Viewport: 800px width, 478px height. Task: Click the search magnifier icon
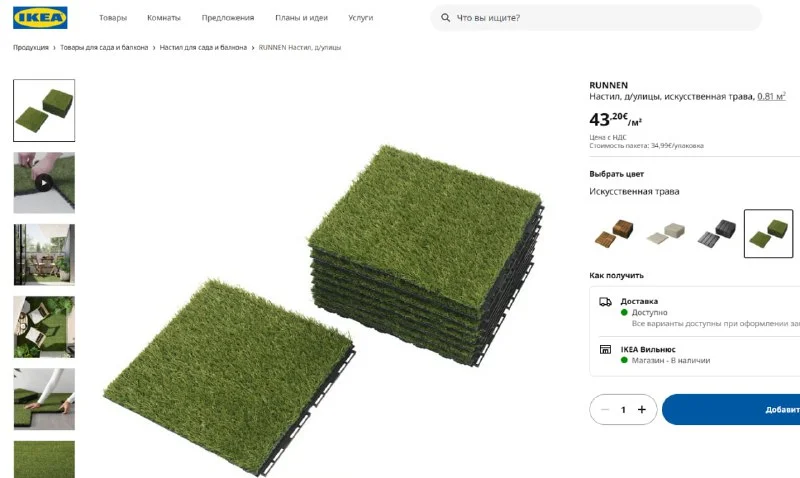pyautogui.click(x=444, y=18)
